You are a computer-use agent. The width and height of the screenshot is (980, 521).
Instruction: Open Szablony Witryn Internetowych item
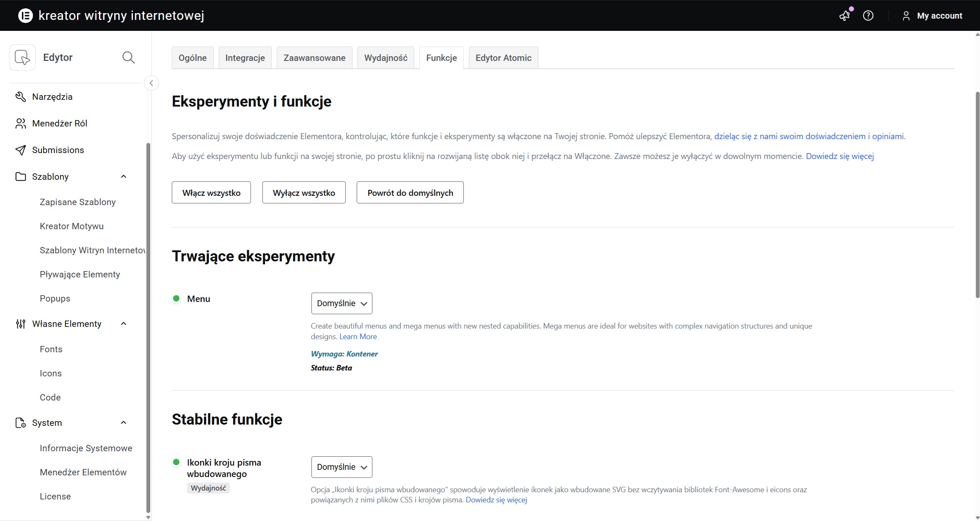click(x=92, y=250)
